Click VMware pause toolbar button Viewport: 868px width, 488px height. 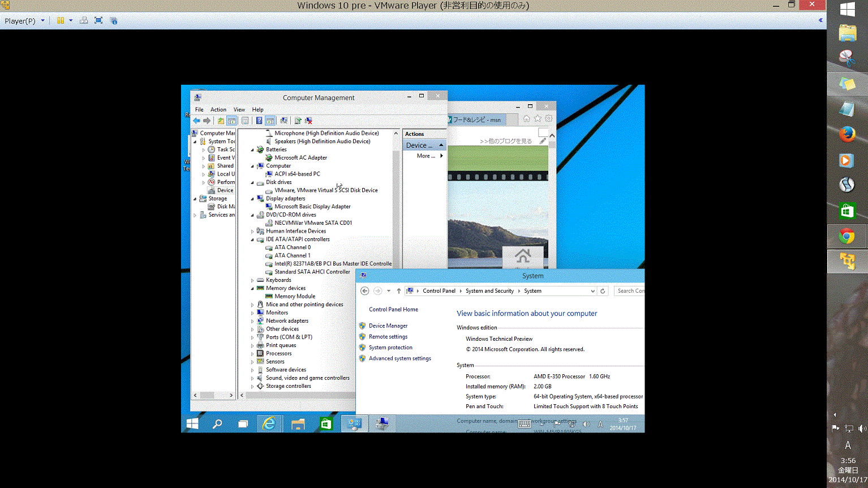[61, 20]
